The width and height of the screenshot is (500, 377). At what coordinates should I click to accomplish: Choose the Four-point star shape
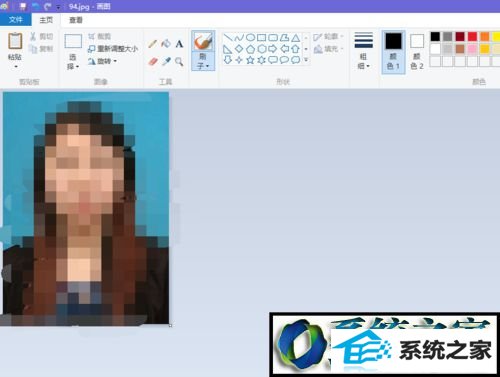click(x=239, y=60)
